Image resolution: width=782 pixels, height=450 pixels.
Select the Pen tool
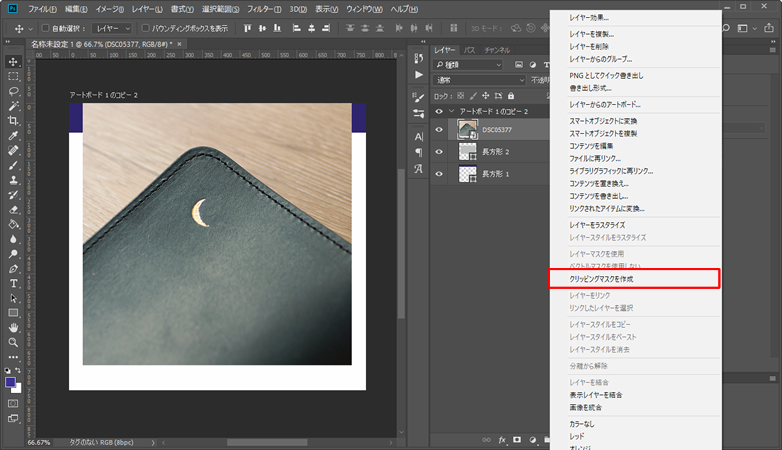point(13,269)
